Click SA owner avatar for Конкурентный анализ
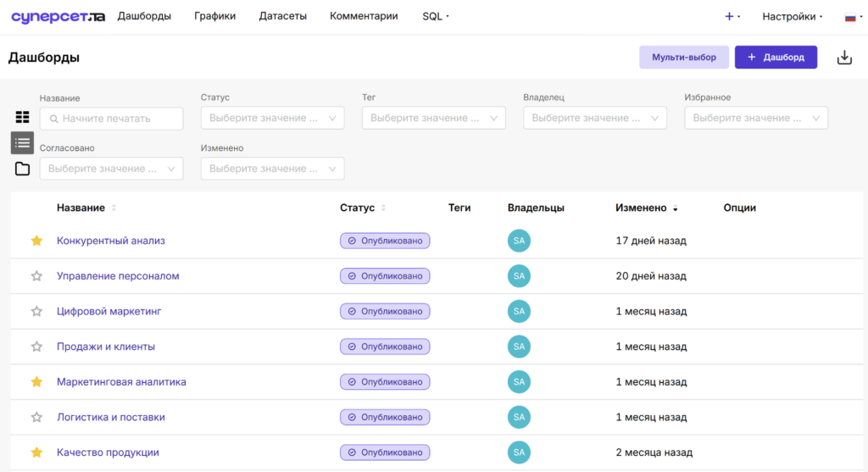868x472 pixels. tap(519, 241)
